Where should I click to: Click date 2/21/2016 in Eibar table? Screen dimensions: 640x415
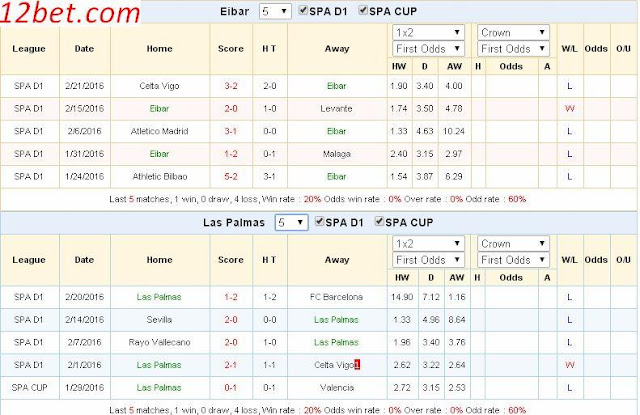tap(84, 86)
